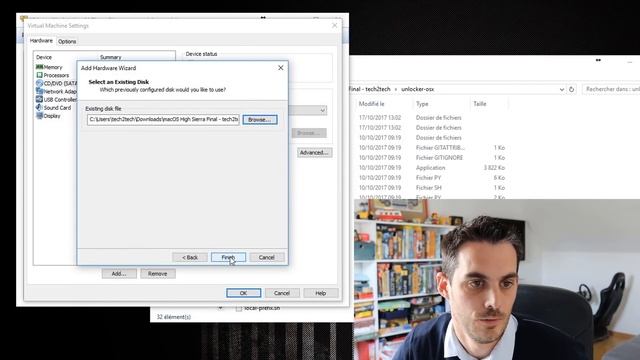The width and height of the screenshot is (640, 360).
Task: Click the USB Controller icon
Action: (x=39, y=99)
